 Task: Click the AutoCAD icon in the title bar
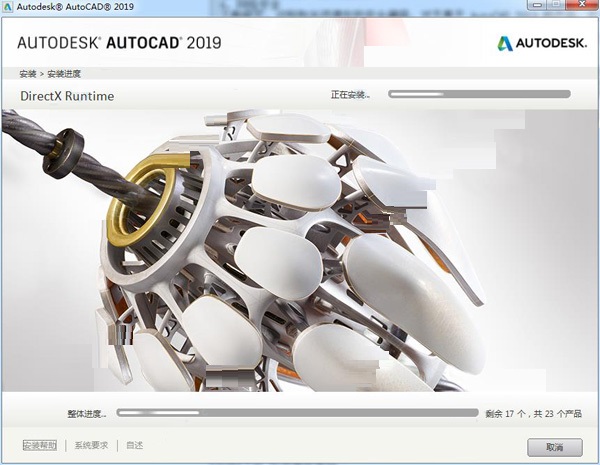[x=8, y=7]
